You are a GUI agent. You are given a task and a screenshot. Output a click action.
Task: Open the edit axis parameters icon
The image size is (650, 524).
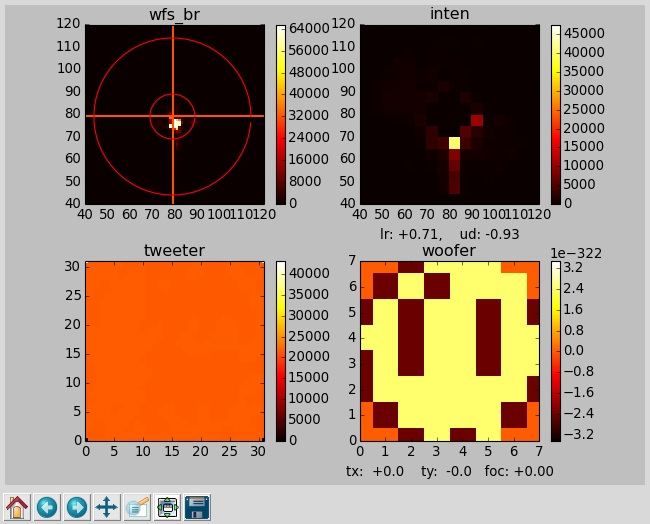[137, 507]
